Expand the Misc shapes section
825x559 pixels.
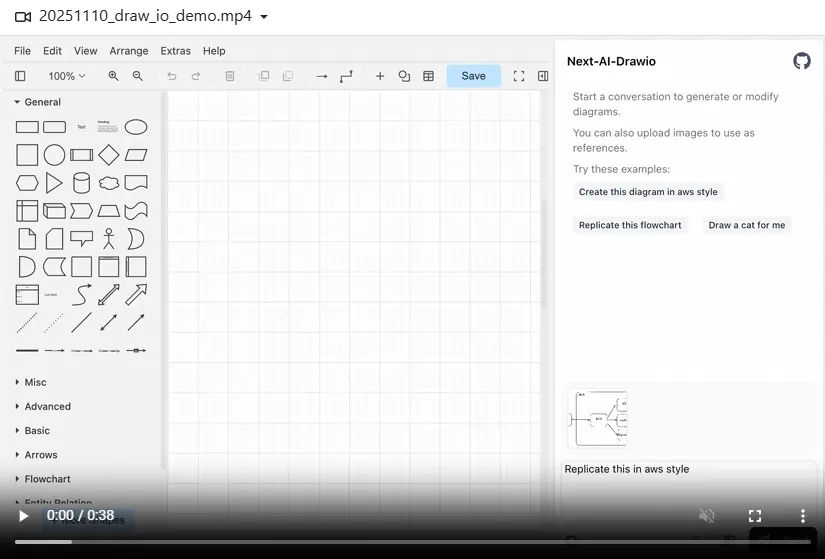(x=31, y=382)
